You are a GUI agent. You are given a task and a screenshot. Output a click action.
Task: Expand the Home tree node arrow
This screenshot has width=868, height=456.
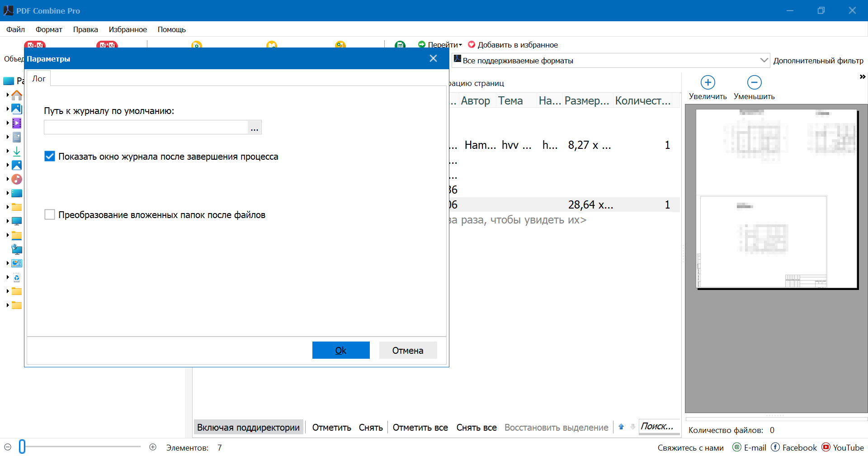point(8,95)
